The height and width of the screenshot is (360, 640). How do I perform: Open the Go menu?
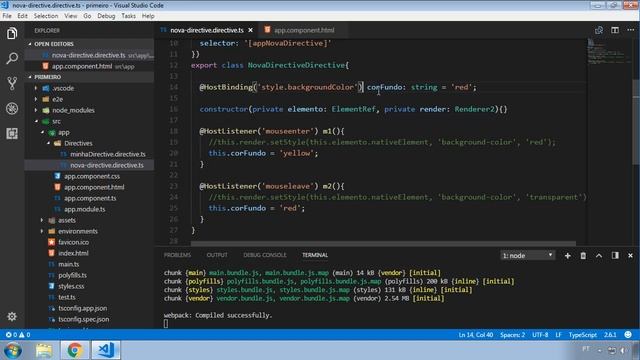tap(87, 16)
